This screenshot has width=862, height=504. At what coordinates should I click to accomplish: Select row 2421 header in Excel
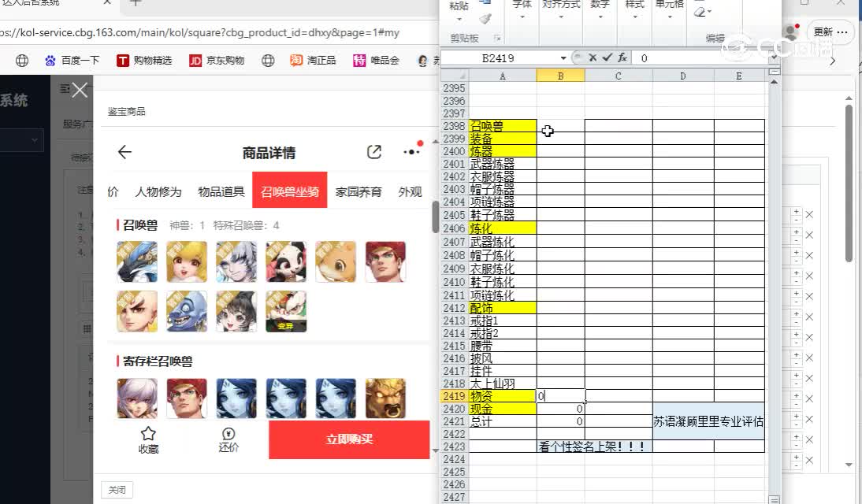pyautogui.click(x=454, y=421)
